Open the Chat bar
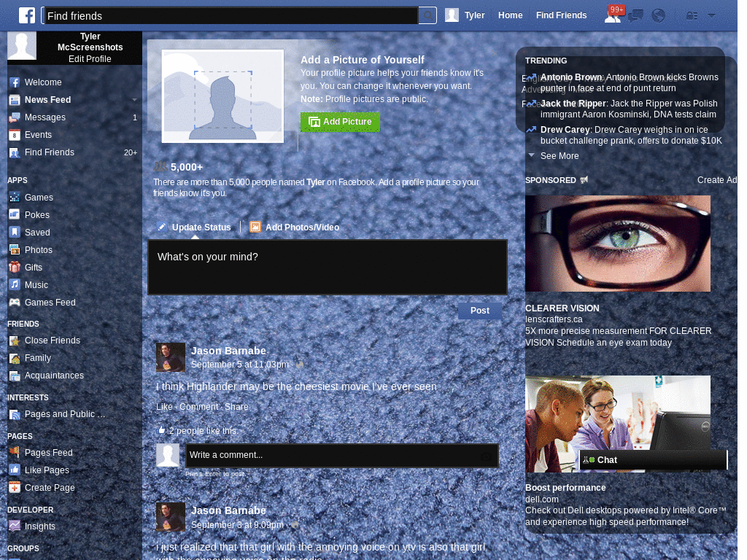 653,460
